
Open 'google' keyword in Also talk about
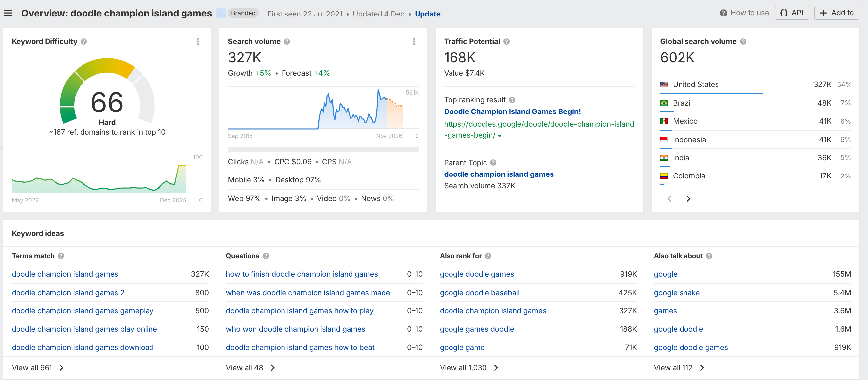click(665, 274)
